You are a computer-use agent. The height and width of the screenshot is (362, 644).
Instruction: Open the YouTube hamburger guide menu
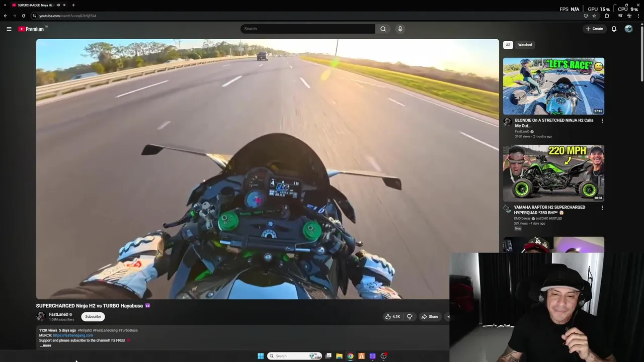click(9, 29)
